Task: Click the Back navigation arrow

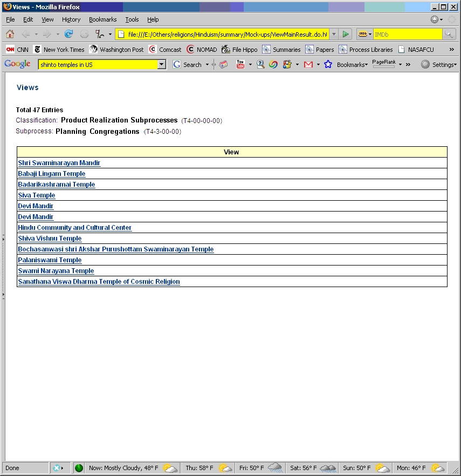Action: (x=26, y=34)
